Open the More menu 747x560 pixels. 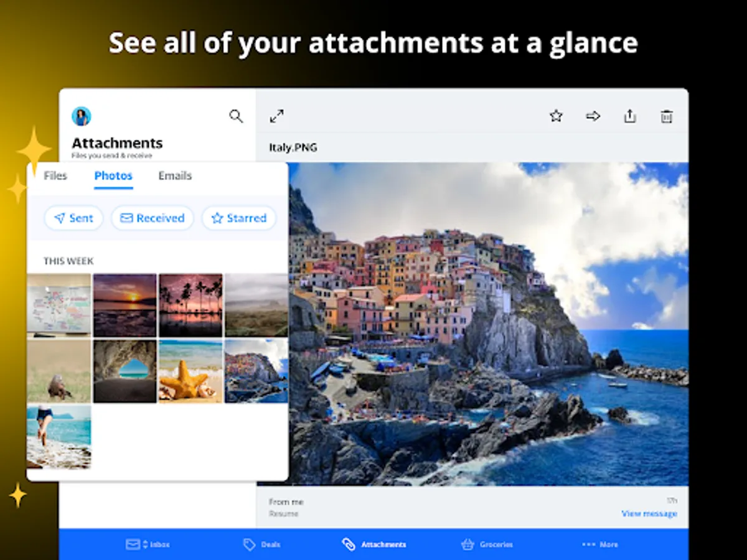[600, 544]
